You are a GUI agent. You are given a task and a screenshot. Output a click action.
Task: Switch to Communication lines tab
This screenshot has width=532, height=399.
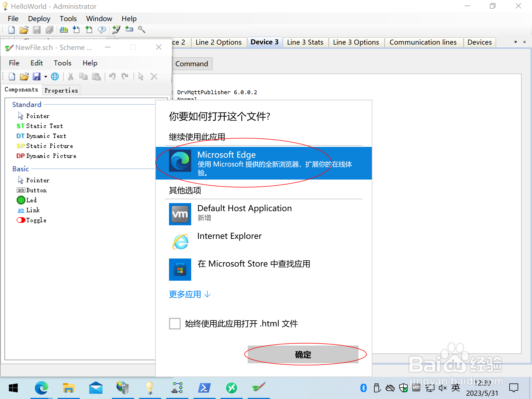pyautogui.click(x=423, y=42)
